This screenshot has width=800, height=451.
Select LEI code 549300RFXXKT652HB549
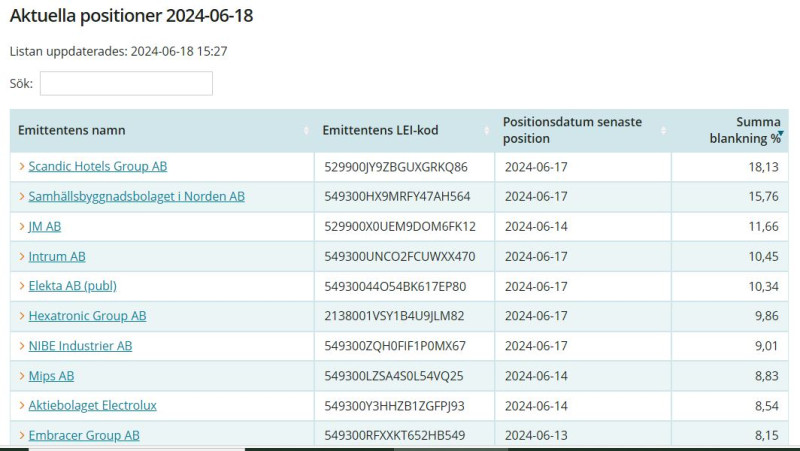395,435
